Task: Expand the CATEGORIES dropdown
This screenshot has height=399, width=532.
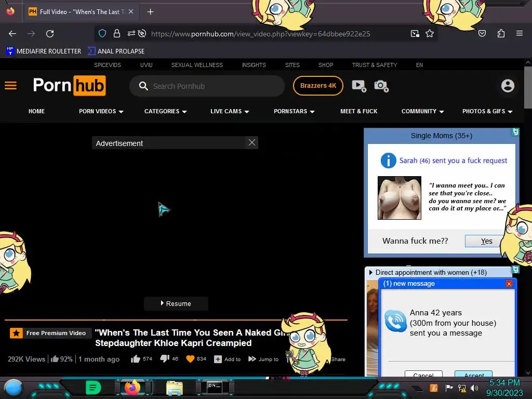Action: (x=166, y=111)
